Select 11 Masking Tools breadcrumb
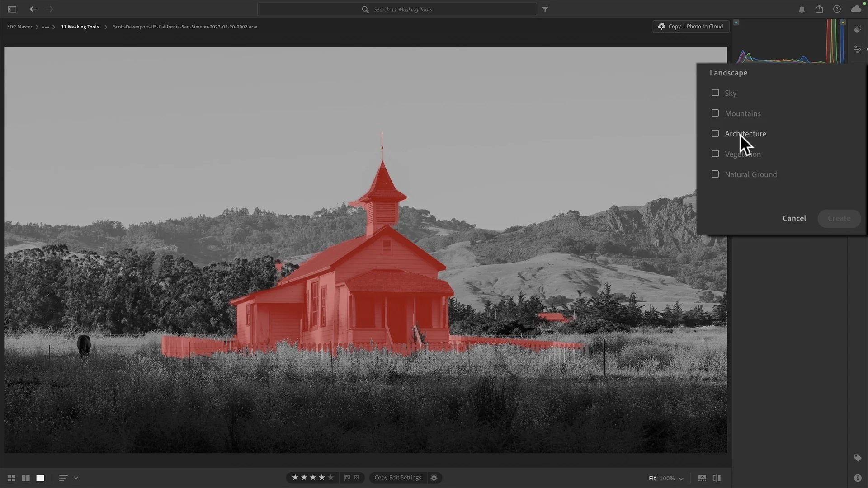This screenshot has height=488, width=868. point(80,27)
